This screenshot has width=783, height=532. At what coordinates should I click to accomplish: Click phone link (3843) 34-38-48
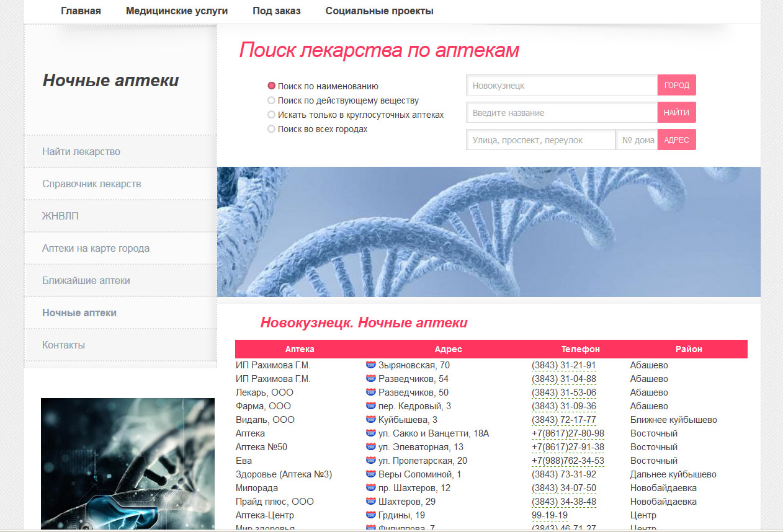(564, 502)
